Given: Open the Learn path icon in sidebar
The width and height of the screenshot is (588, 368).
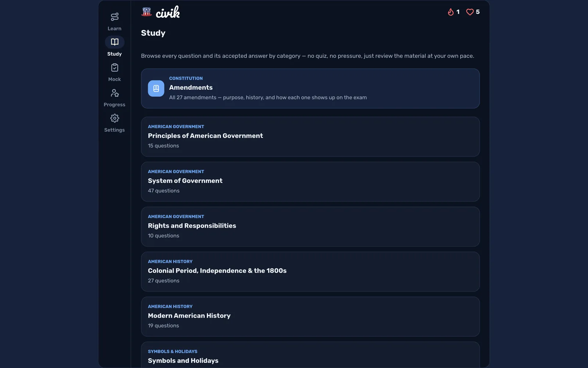Looking at the screenshot, I should [114, 17].
